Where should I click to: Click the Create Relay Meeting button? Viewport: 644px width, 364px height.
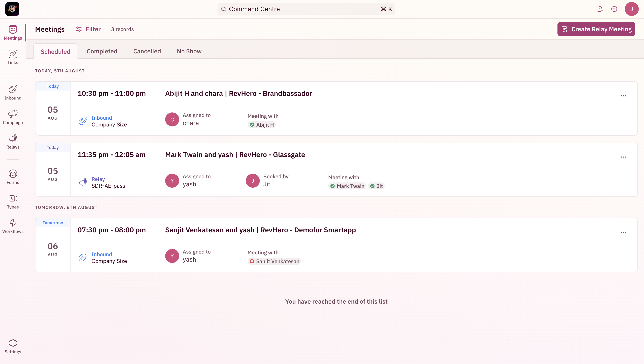[x=596, y=29]
